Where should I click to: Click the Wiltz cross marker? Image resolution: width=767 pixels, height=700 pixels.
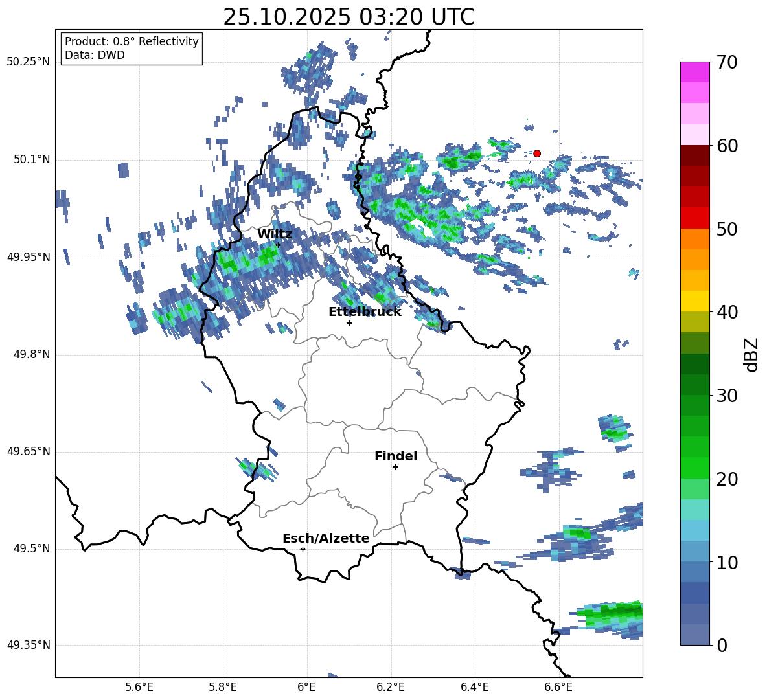point(278,245)
